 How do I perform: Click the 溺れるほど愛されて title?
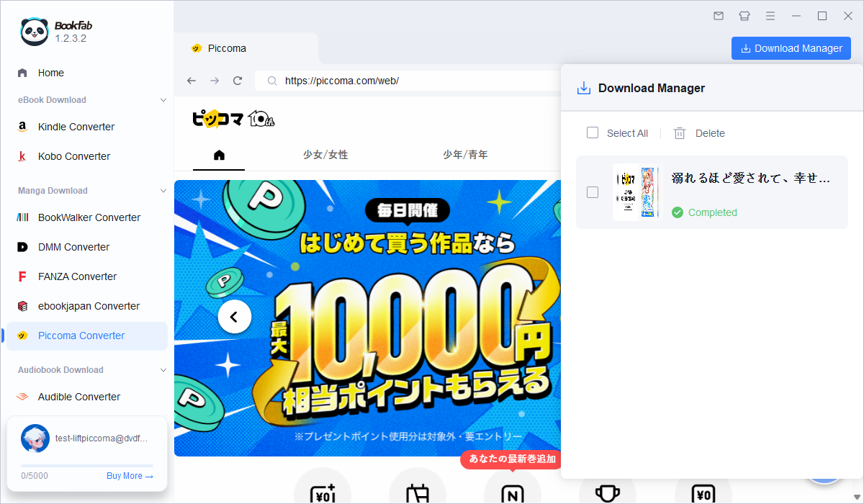point(751,178)
